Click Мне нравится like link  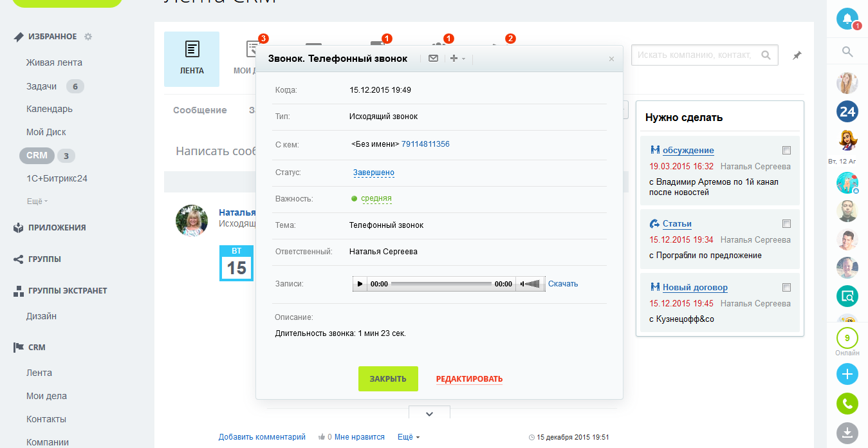pyautogui.click(x=359, y=437)
